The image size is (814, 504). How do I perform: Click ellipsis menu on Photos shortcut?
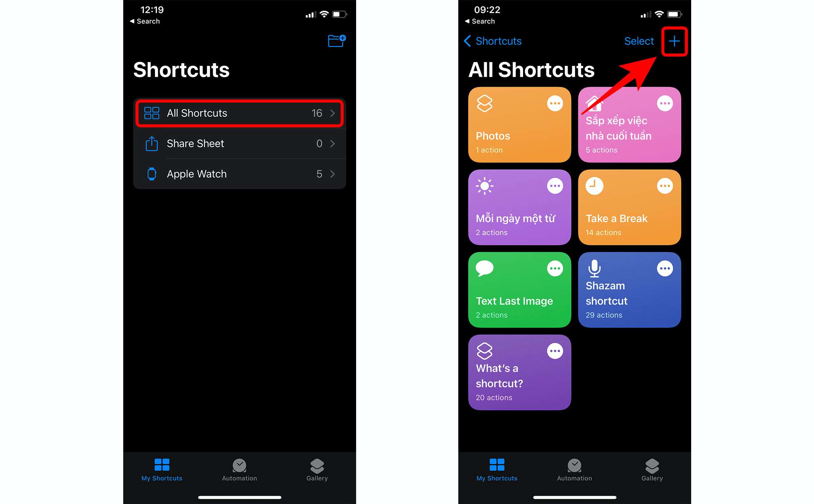click(x=555, y=103)
